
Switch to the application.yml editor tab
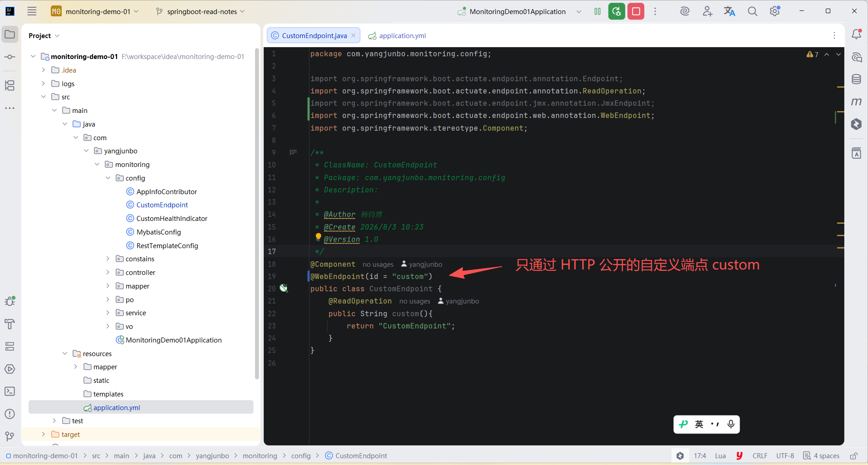click(397, 35)
